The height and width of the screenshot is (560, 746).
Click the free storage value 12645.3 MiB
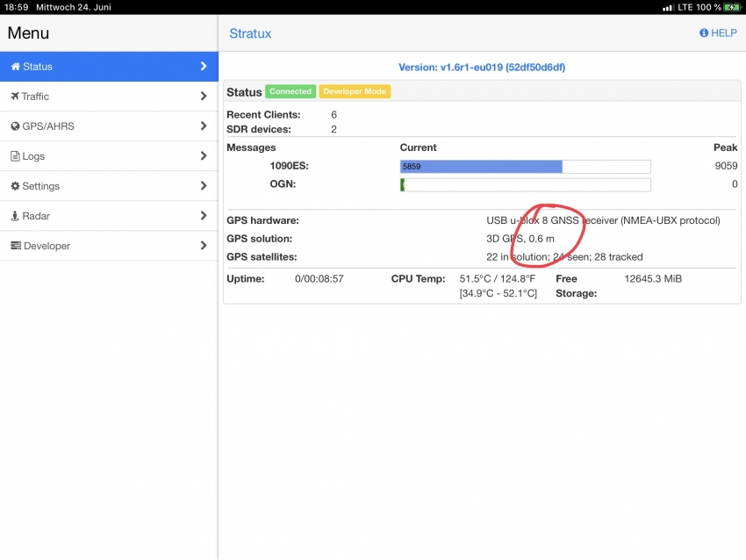tap(653, 279)
